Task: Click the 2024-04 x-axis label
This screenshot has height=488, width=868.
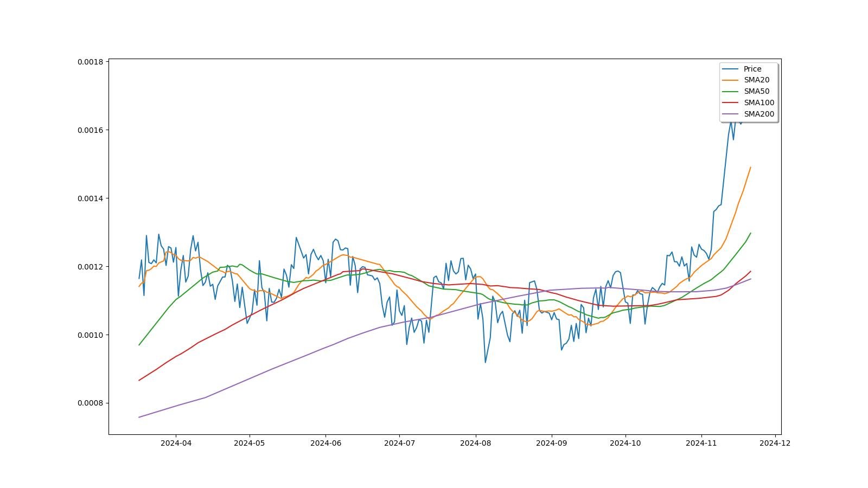Action: click(176, 443)
